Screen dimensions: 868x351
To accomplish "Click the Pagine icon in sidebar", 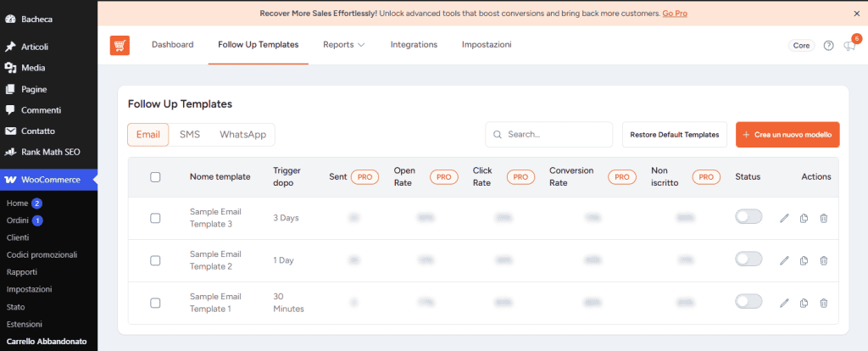I will [10, 89].
